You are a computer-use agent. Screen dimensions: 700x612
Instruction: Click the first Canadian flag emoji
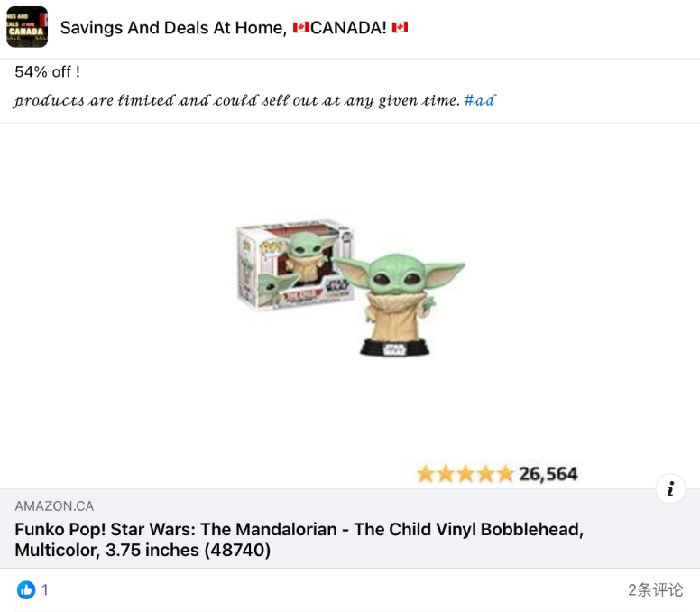(x=300, y=28)
